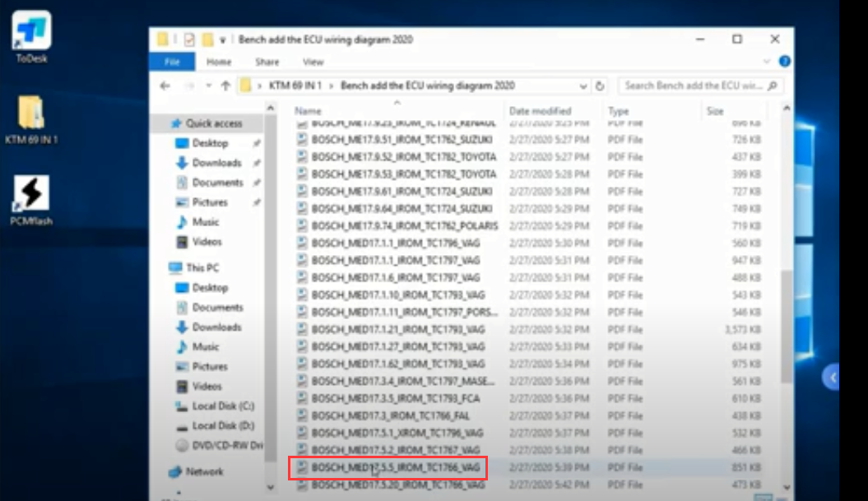Open Desktop under This PC
Image resolution: width=868 pixels, height=501 pixels.
pos(209,288)
